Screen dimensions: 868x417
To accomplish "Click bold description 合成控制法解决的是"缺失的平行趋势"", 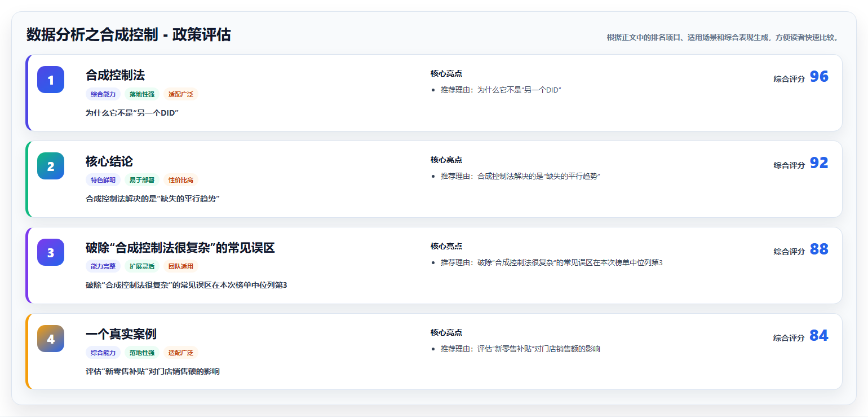I will (x=152, y=199).
